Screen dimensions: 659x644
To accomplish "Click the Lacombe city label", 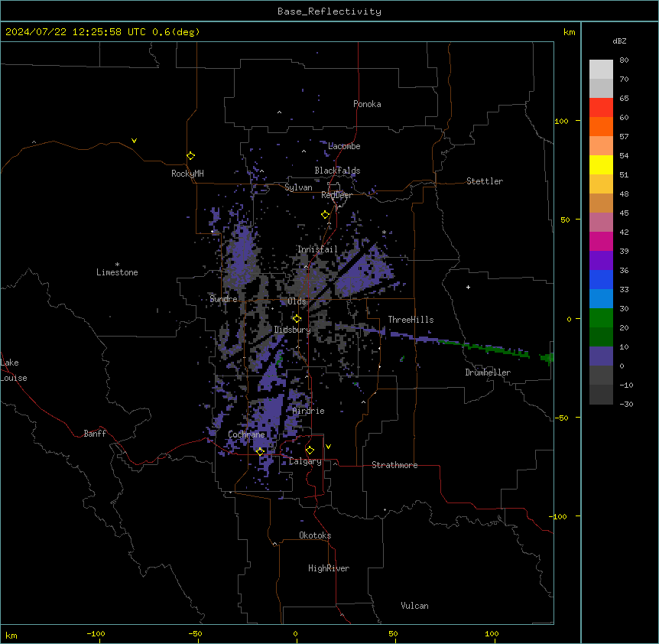I will click(344, 146).
